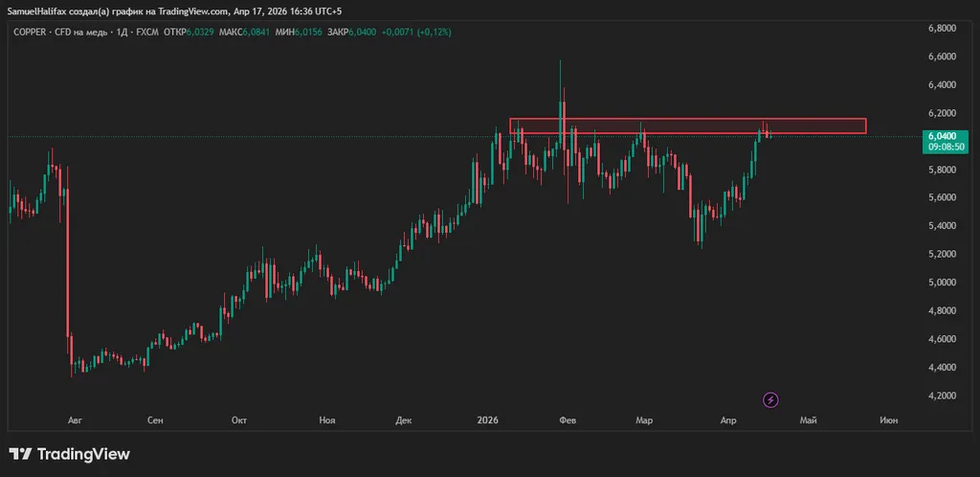This screenshot has height=477, width=980.
Task: Click the 6,8000 level on price scale
Action: pos(942,29)
